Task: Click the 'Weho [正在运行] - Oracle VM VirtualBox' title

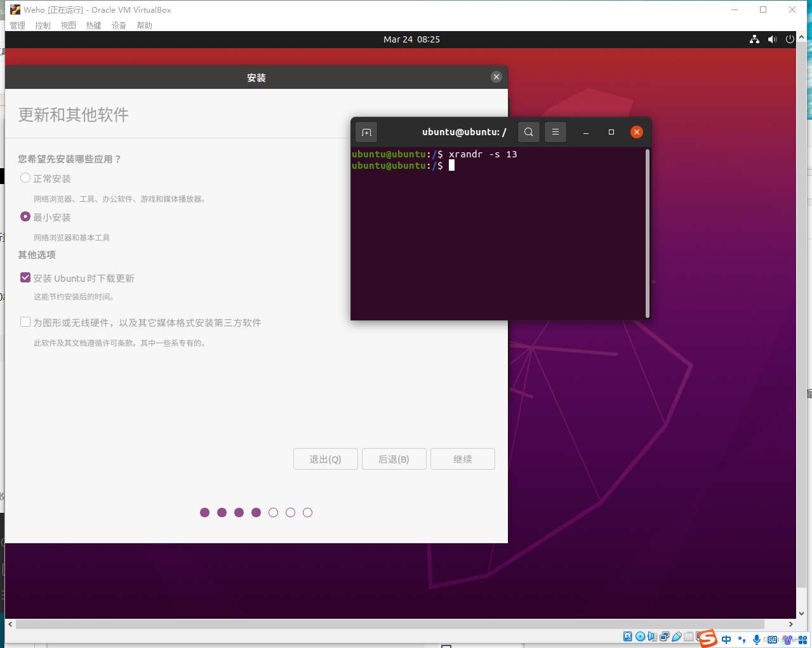Action: (98, 10)
